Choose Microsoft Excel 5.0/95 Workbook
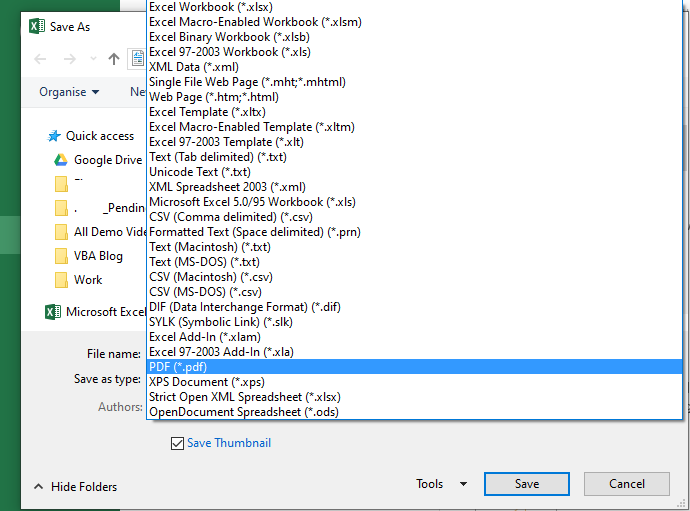Image resolution: width=690 pixels, height=511 pixels. click(x=414, y=202)
